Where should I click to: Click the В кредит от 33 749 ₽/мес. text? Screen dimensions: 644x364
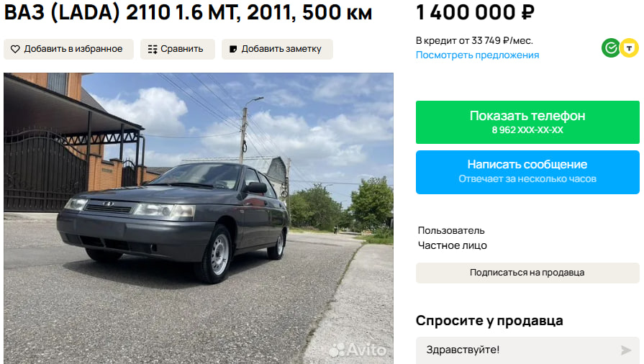point(474,41)
